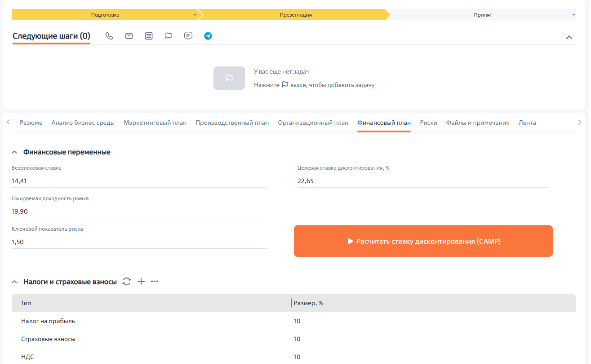591x364 pixels.
Task: Select the НДС row
Action: pos(293,357)
